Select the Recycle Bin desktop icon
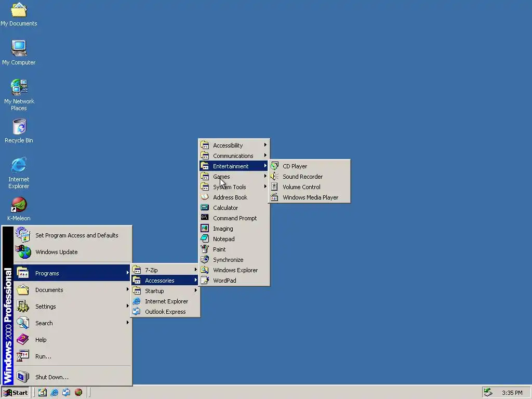 pos(19,131)
